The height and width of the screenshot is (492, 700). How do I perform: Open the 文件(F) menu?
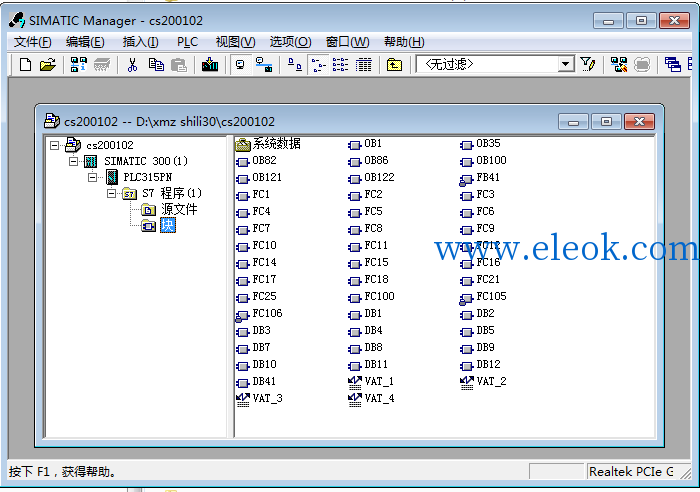(x=33, y=42)
